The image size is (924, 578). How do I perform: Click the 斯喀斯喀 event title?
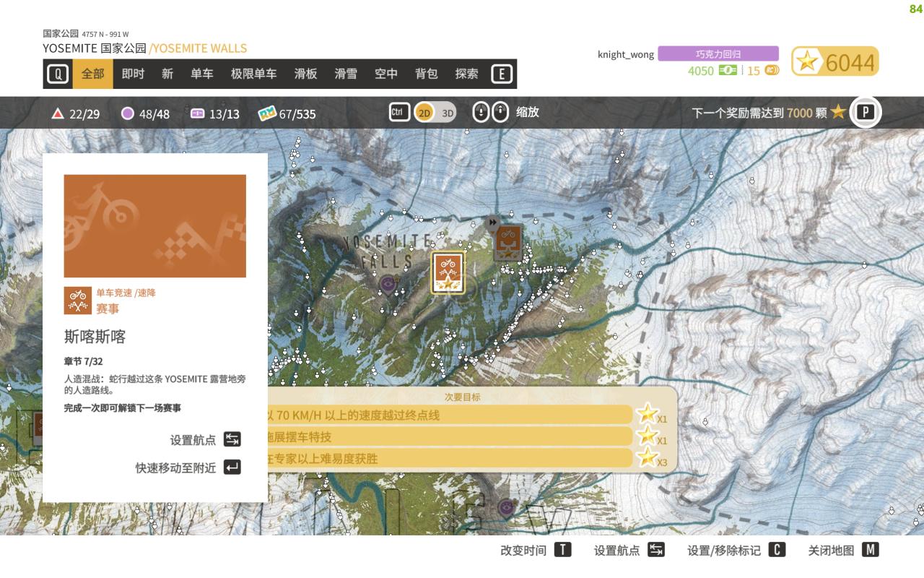95,337
